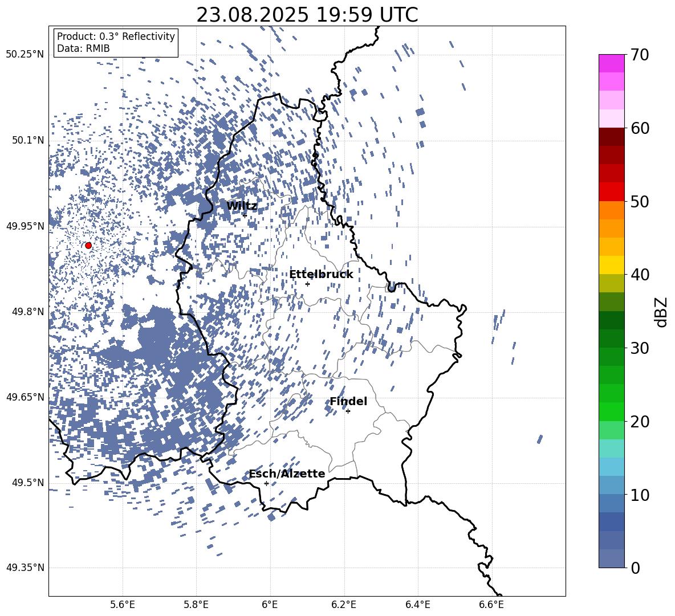Click the yellow 40 dBZ colorbar segment
Image resolution: width=675 pixels, height=616 pixels.
[612, 265]
